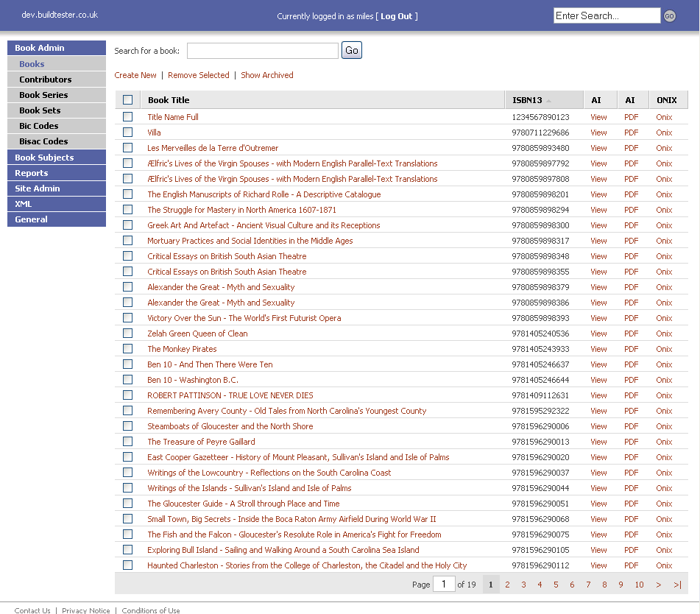This screenshot has width=700, height=614.
Task: Open the XML section
Action: tap(57, 204)
